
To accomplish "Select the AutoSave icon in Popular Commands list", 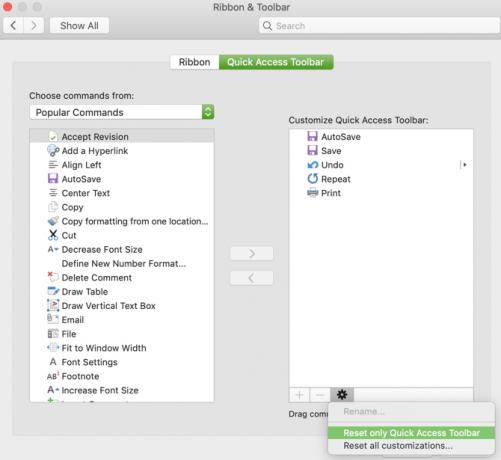I will [x=53, y=179].
